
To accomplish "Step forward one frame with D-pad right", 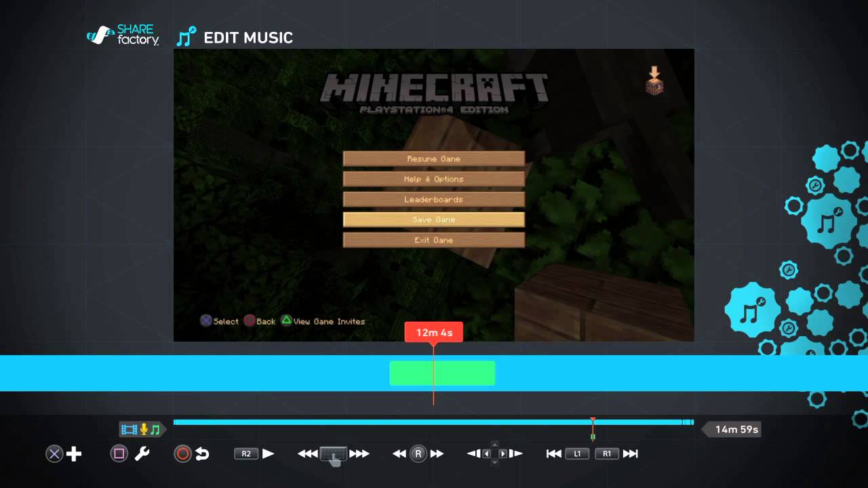I will pyautogui.click(x=516, y=454).
